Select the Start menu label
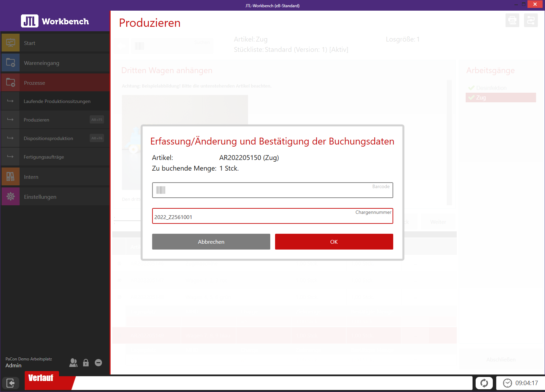 point(30,43)
